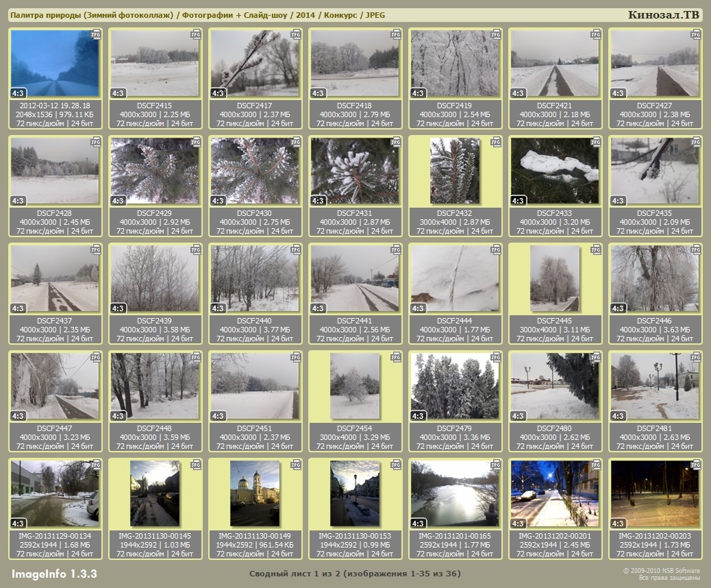Click the Кинозал.ТВ logo
This screenshot has height=588, width=711.
click(x=663, y=15)
